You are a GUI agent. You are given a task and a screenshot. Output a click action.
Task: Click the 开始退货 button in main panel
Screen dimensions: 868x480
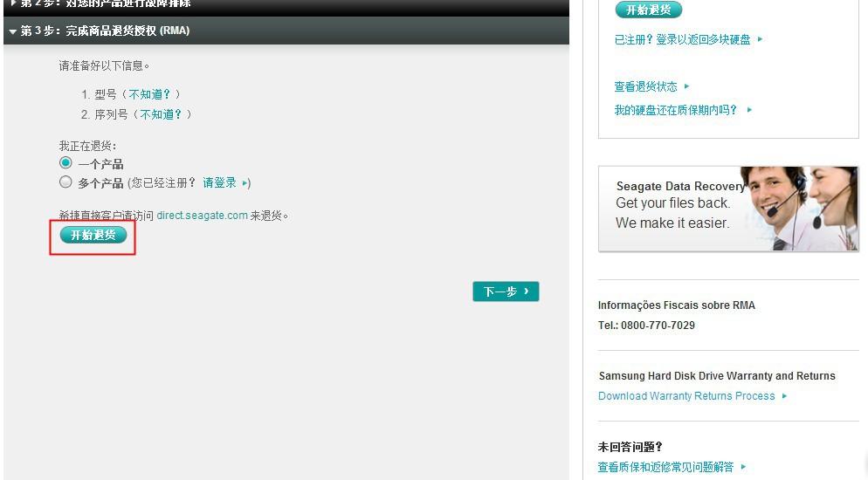click(x=93, y=235)
